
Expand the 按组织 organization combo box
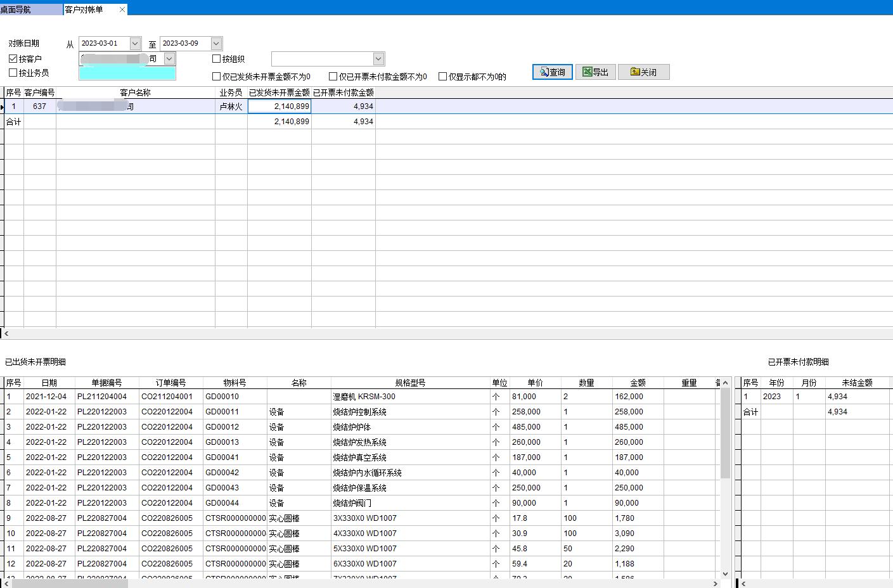378,59
